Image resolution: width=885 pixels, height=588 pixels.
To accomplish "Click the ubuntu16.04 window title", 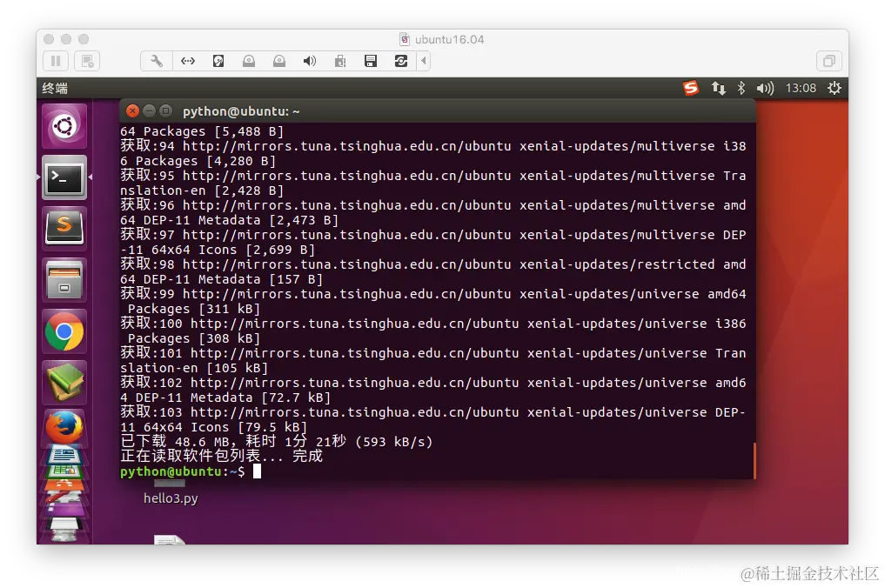I will pyautogui.click(x=449, y=39).
